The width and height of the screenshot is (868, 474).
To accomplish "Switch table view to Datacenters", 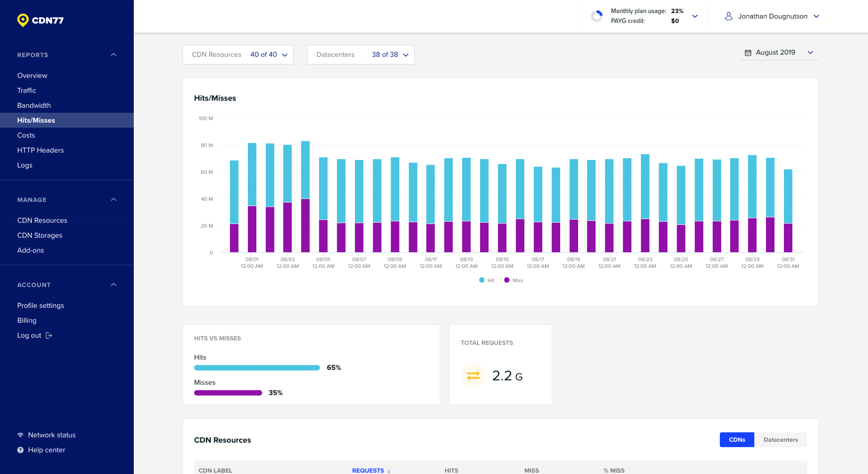I will tap(780, 440).
